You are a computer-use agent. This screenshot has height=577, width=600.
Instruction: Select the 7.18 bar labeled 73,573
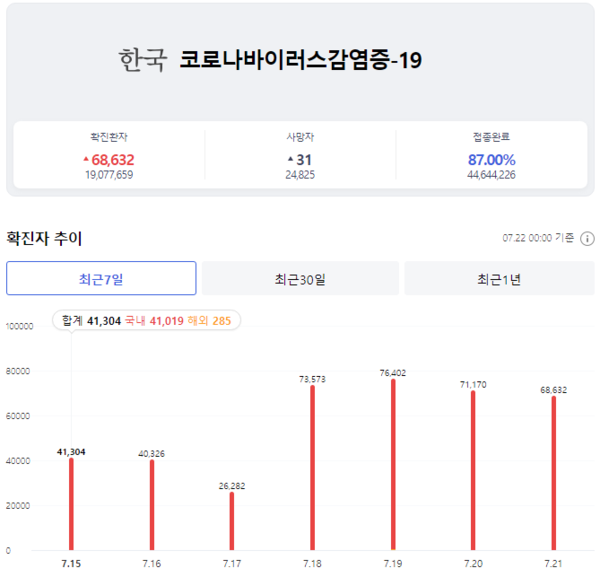click(313, 468)
